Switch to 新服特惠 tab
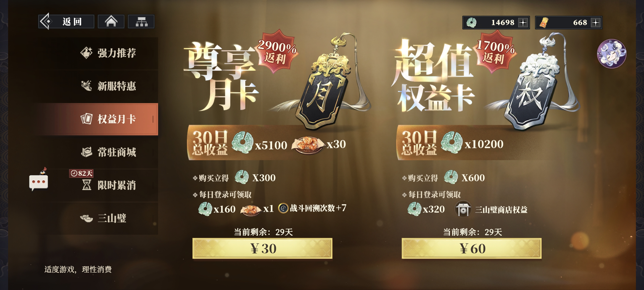Screen dimensions: 644x290 point(108,86)
